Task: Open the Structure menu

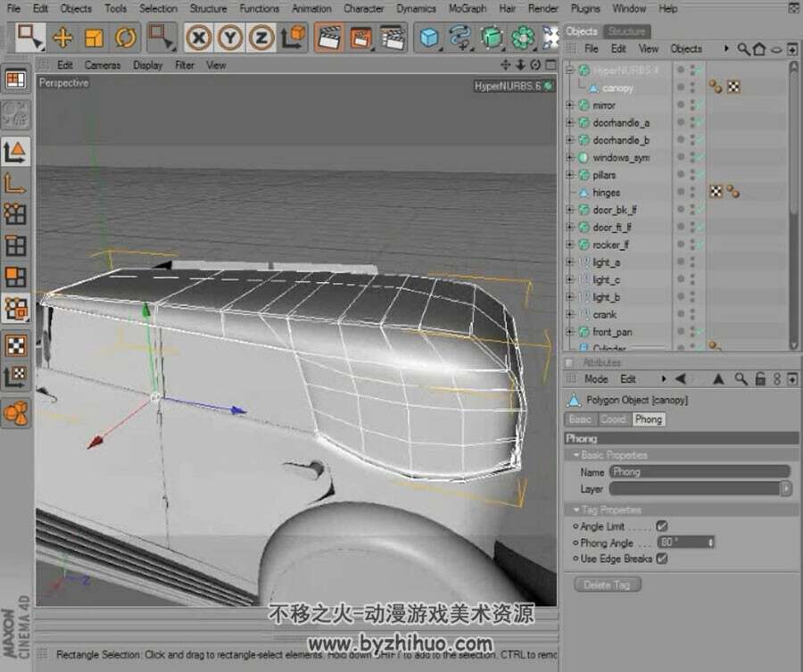Action: tap(208, 9)
